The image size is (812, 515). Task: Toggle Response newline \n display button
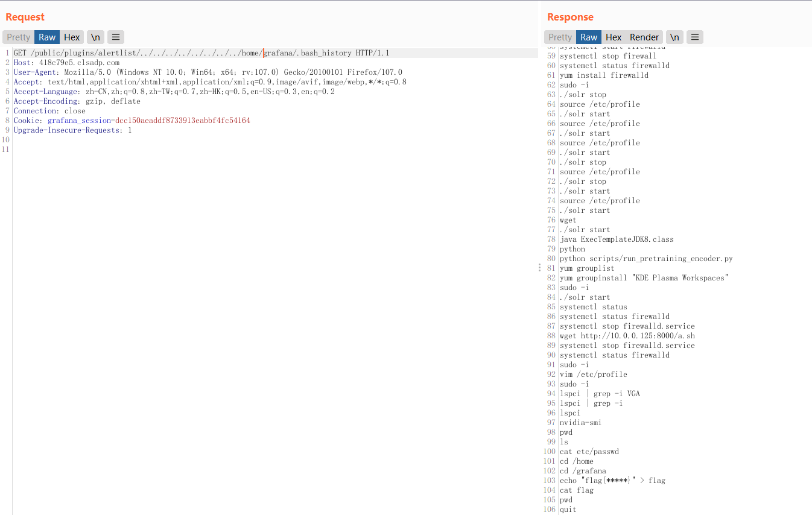coord(674,37)
